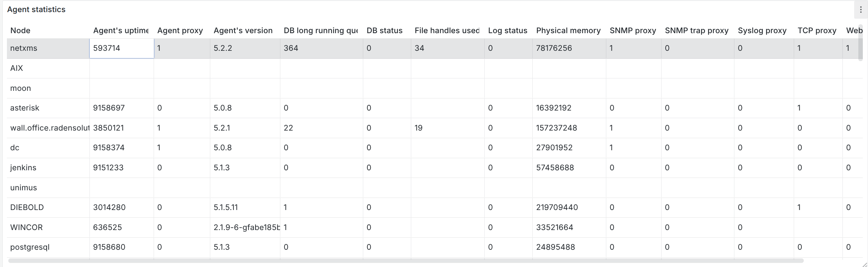
Task: Click the Log status column header
Action: 508,30
